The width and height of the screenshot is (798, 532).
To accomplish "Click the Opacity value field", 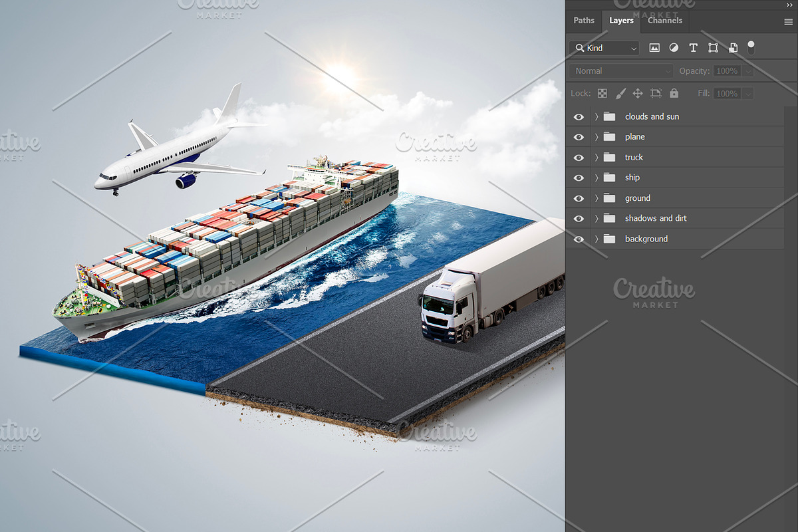I will point(727,70).
